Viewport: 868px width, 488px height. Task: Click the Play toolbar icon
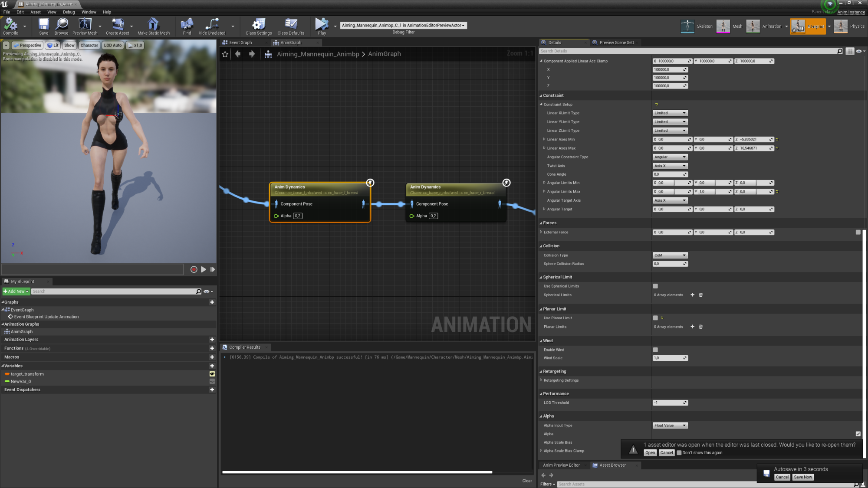tap(322, 26)
